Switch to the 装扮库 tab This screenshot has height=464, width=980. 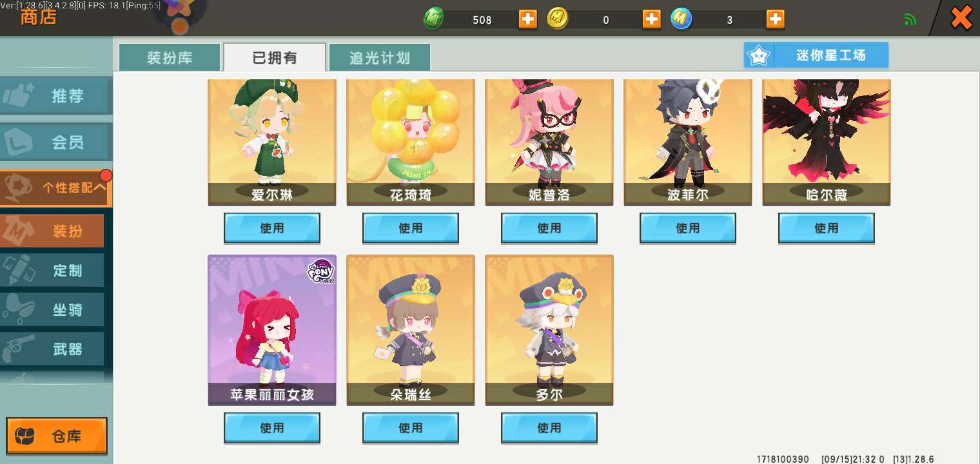170,58
